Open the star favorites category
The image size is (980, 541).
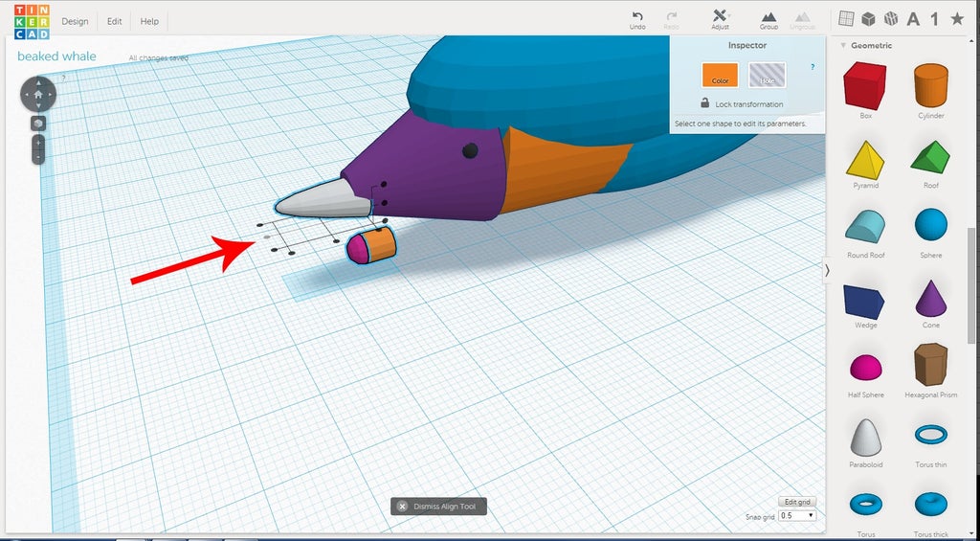click(x=957, y=19)
